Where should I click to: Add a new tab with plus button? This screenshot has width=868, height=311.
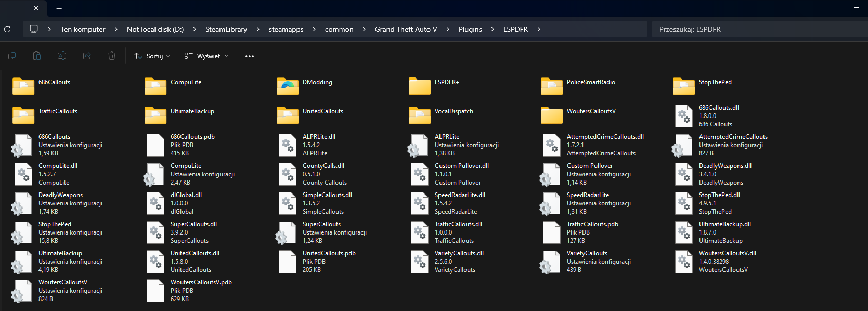(x=59, y=8)
